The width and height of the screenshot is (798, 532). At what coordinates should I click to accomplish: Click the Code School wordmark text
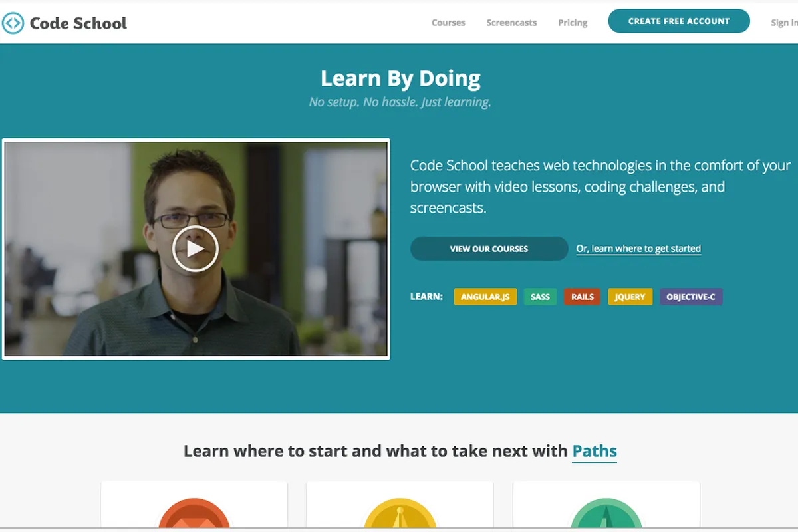point(78,23)
